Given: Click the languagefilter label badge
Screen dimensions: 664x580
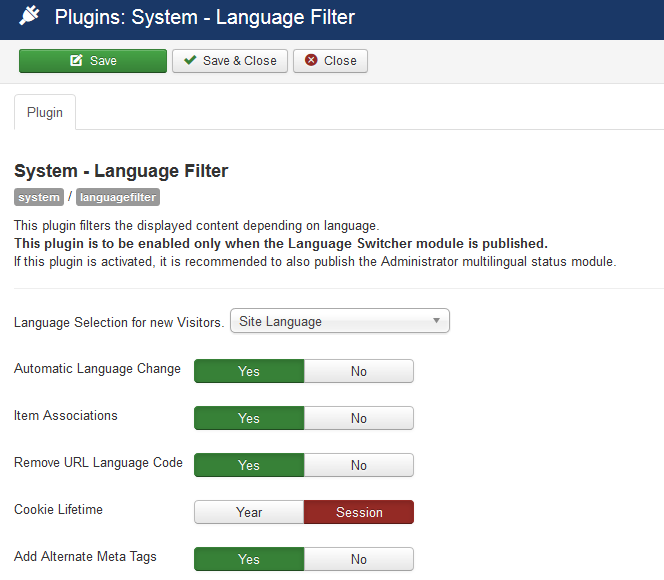Looking at the screenshot, I should click(x=118, y=197).
